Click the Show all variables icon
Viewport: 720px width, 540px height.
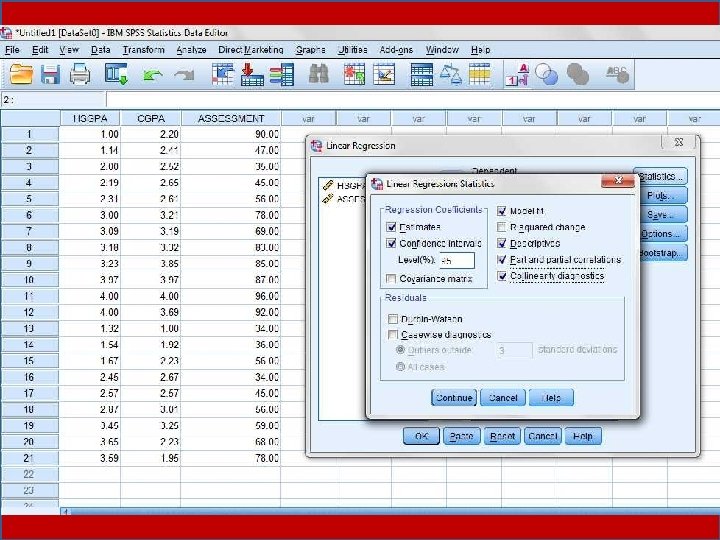(x=578, y=74)
